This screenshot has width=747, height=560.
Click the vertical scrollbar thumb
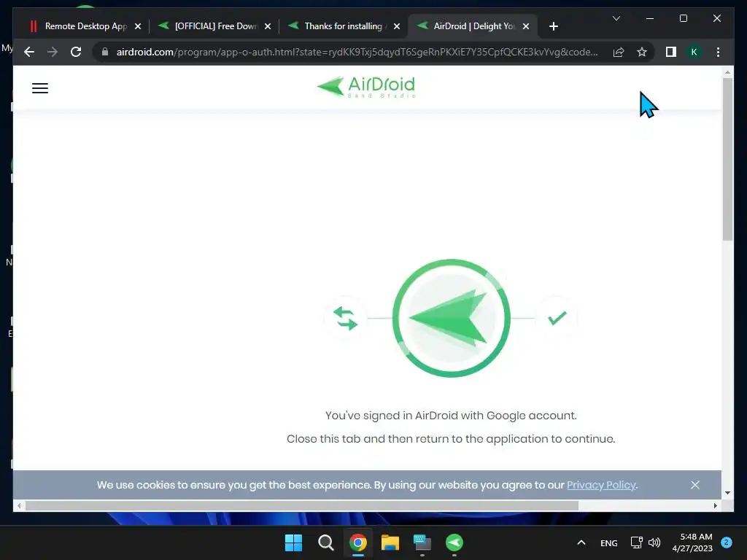[727, 158]
